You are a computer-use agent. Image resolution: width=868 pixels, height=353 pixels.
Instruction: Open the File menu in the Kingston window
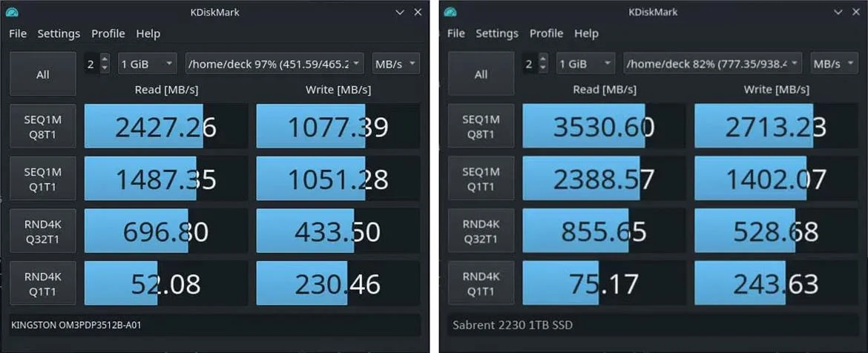[18, 33]
